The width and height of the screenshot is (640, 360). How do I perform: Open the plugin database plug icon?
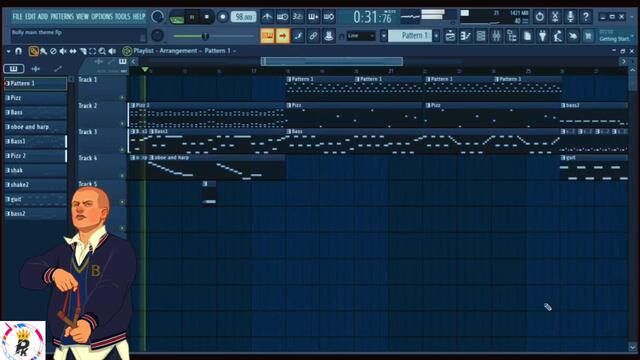tap(542, 36)
